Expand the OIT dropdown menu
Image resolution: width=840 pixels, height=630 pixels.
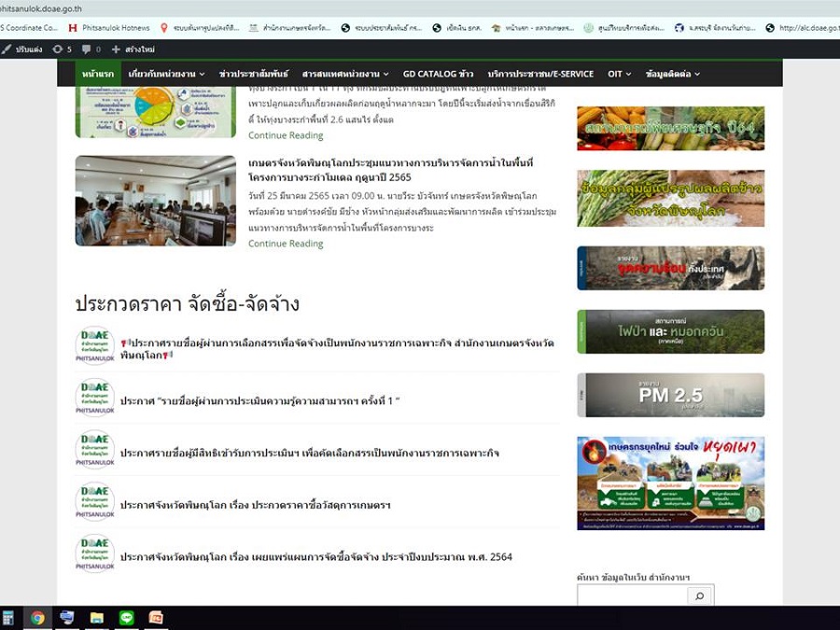(x=620, y=74)
